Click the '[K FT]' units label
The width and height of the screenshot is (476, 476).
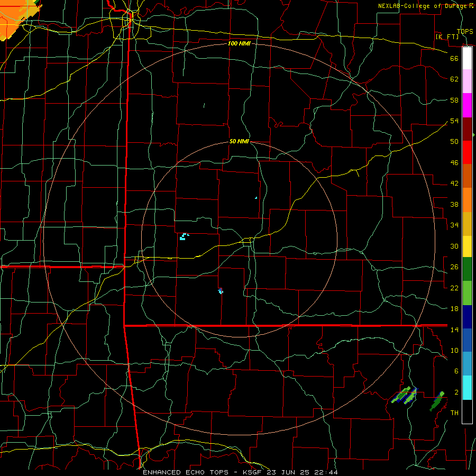447,36
